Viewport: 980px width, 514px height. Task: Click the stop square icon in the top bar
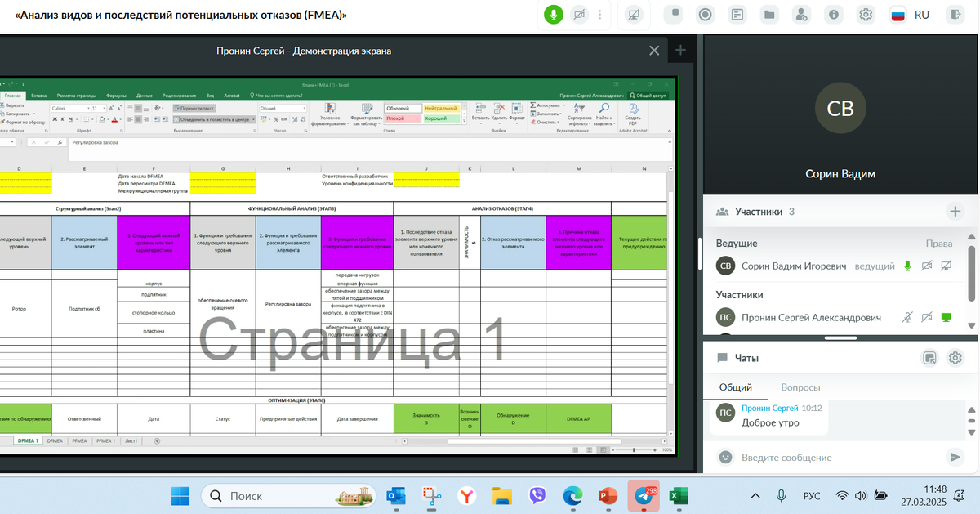675,15
